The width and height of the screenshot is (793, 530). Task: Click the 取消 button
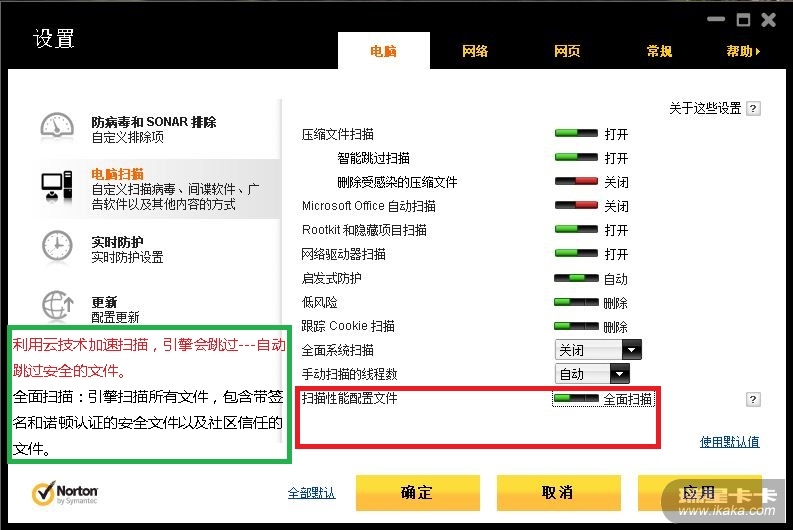tap(558, 493)
